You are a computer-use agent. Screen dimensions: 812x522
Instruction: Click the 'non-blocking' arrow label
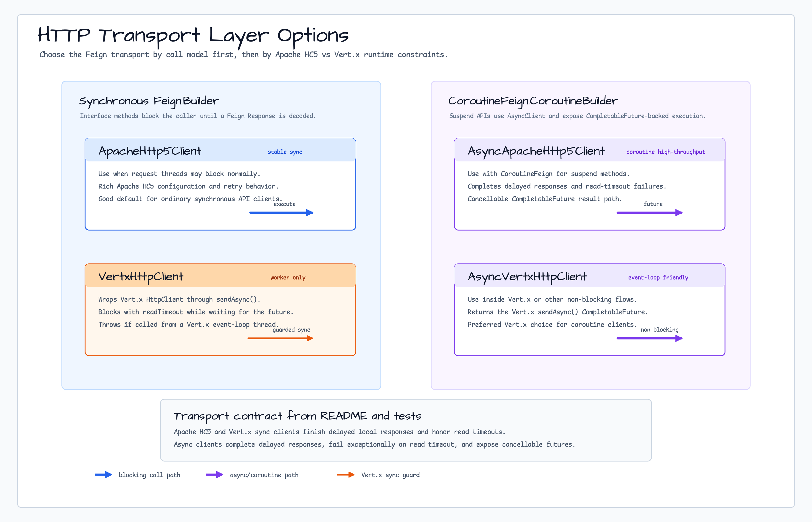point(660,330)
